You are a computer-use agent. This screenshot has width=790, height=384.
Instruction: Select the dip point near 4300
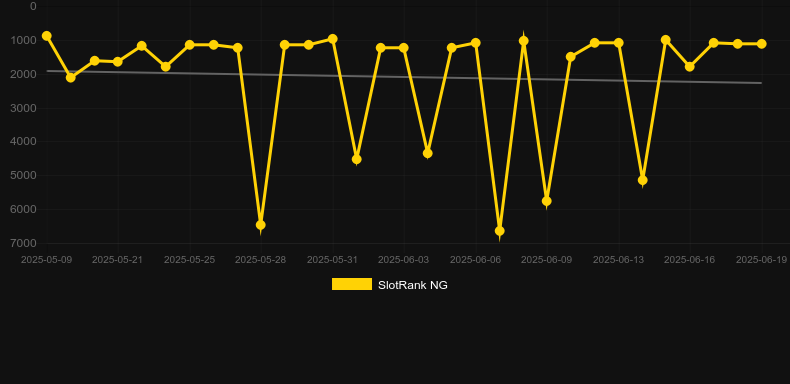(x=428, y=153)
